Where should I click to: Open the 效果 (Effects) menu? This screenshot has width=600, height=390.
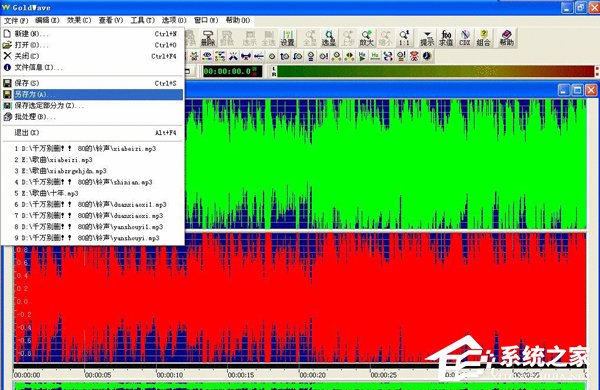coord(79,20)
